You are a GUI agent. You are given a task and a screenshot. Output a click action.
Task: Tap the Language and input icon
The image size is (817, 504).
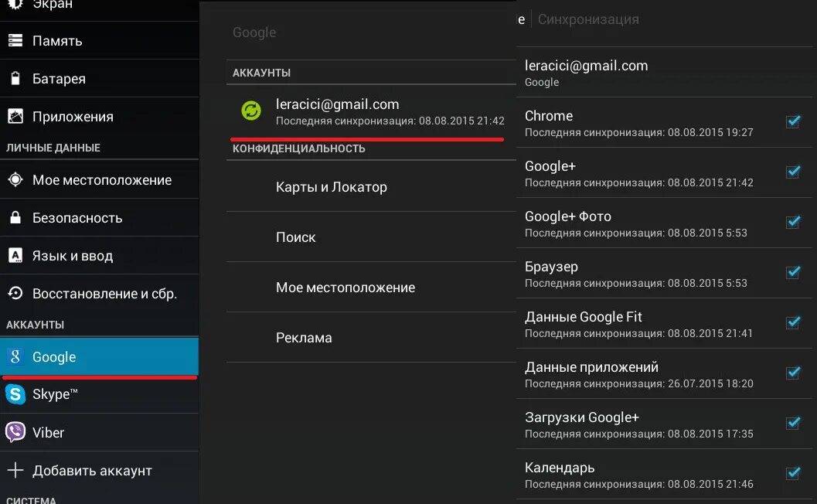pos(15,255)
